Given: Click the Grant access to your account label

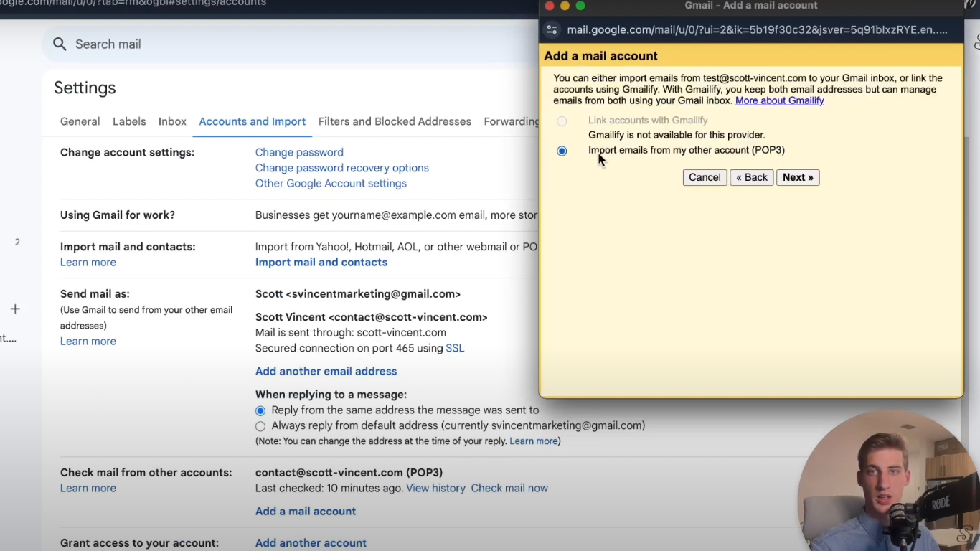Looking at the screenshot, I should pos(139,542).
